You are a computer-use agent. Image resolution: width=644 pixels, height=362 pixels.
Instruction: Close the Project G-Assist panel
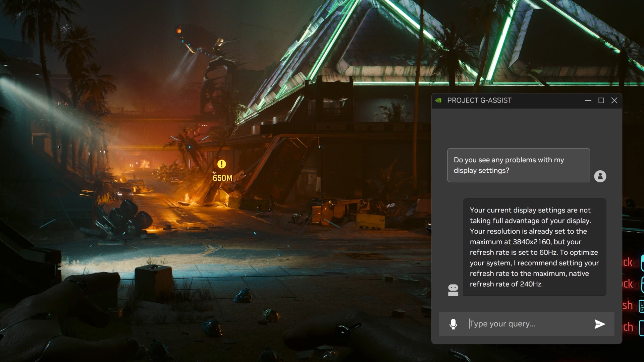(614, 101)
